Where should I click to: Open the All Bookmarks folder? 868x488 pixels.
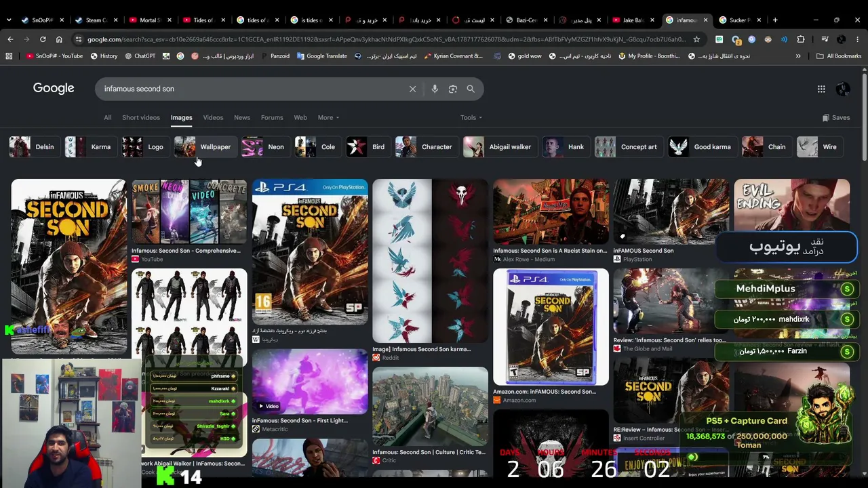pyautogui.click(x=839, y=56)
